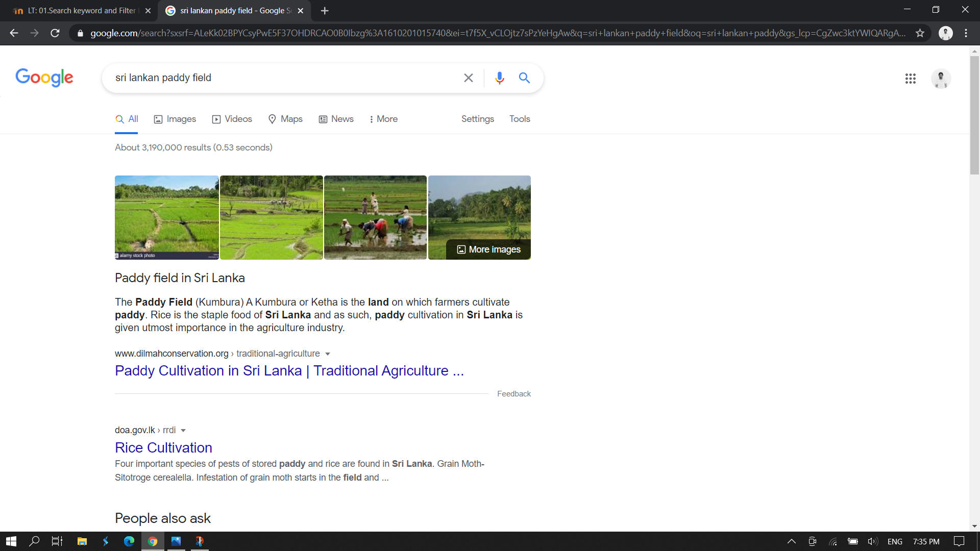
Task: Open a new browser tab
Action: coord(325,11)
